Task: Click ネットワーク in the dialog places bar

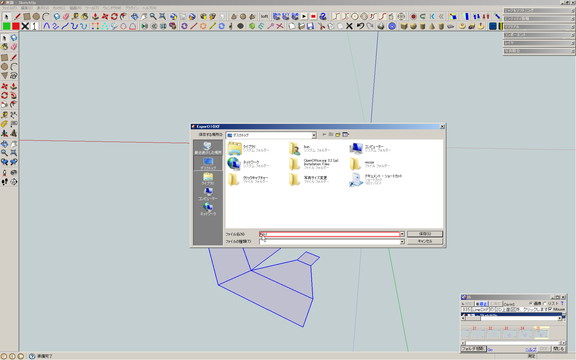Action: (208, 209)
